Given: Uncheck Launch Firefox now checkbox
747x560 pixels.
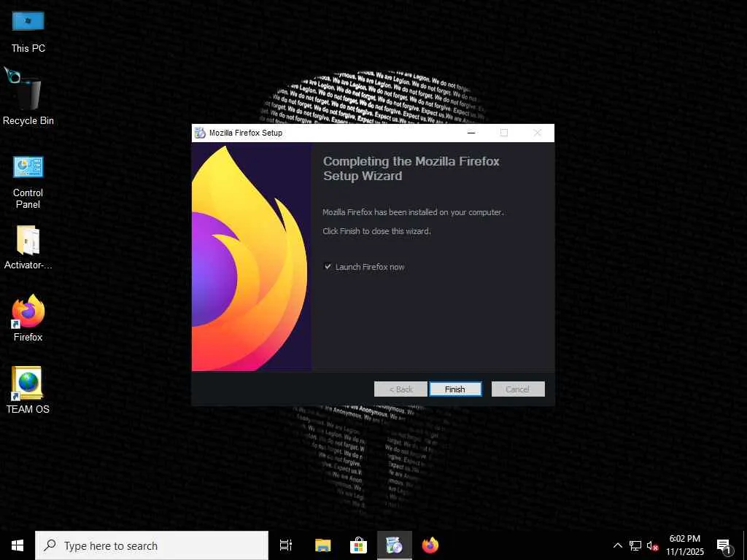Looking at the screenshot, I should pos(328,267).
